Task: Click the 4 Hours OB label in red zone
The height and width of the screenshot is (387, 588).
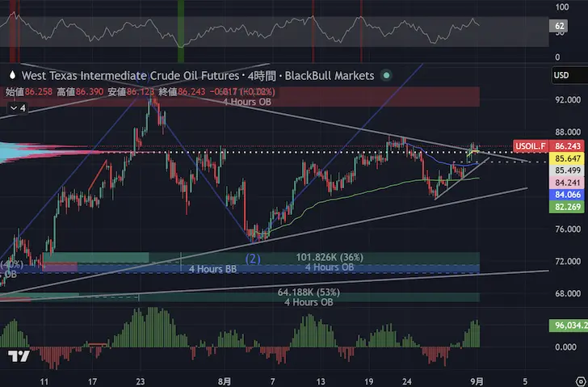Action: coord(247,101)
